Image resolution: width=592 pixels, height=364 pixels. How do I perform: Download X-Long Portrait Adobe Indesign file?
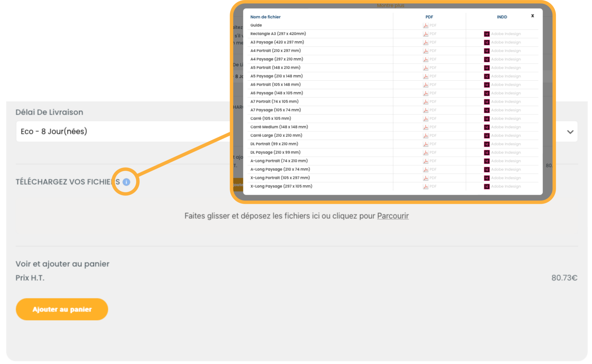[502, 178]
